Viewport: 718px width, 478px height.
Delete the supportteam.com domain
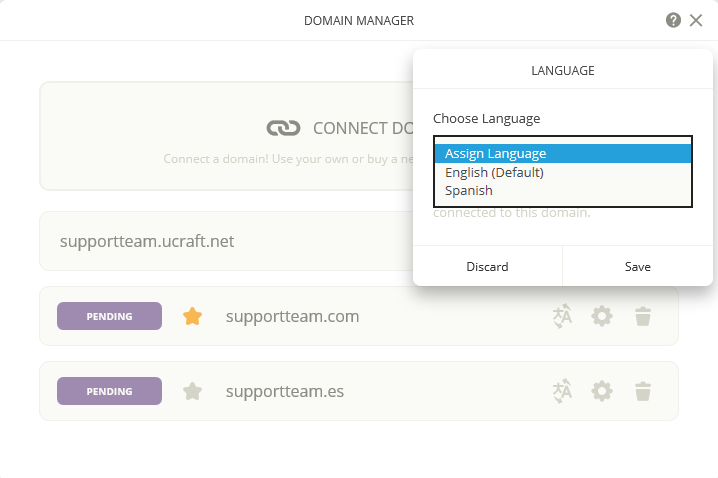click(643, 316)
